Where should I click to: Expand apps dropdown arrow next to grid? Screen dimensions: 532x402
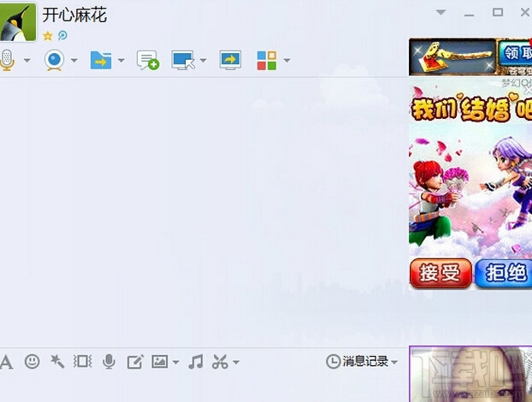point(287,61)
